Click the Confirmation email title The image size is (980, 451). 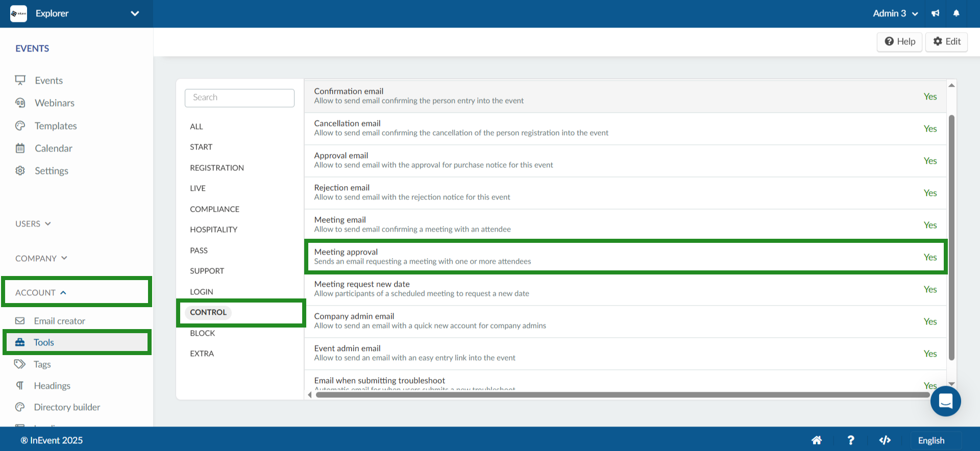(x=349, y=91)
